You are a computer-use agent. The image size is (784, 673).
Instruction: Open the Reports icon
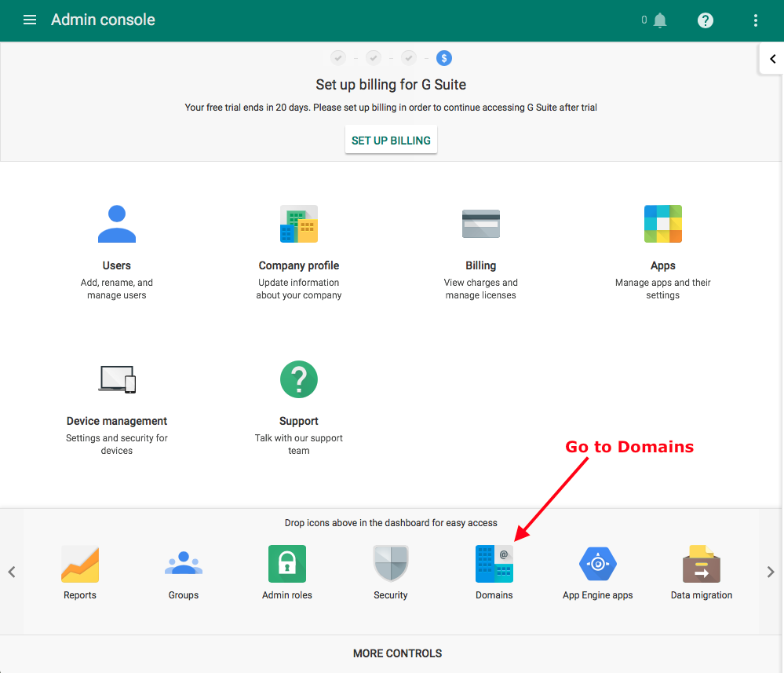[80, 564]
